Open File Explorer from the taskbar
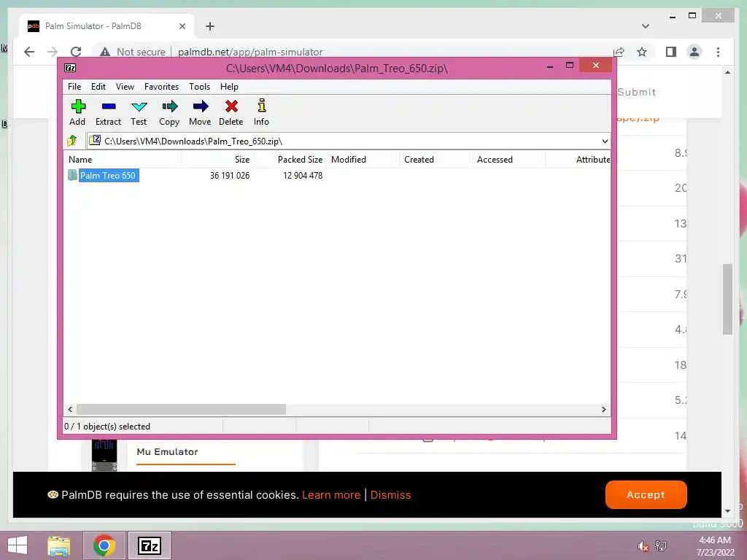This screenshot has height=560, width=747. tap(59, 545)
